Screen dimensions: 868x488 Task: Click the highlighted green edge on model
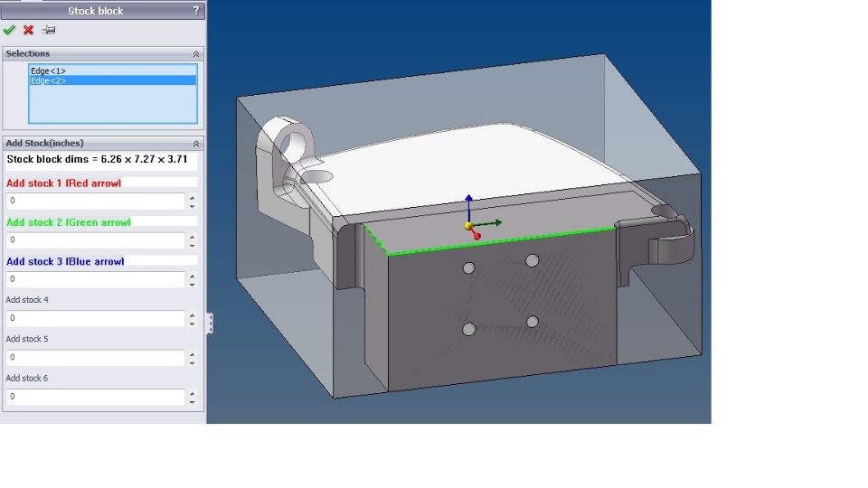point(501,240)
